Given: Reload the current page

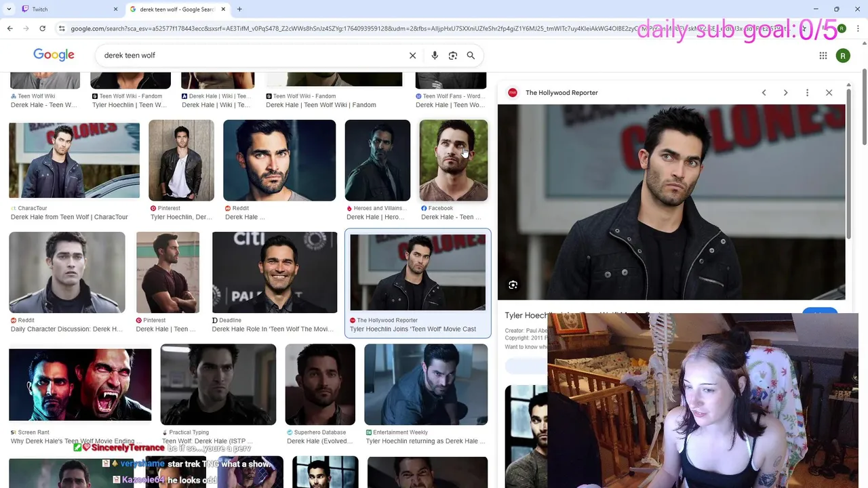Looking at the screenshot, I should pyautogui.click(x=42, y=28).
